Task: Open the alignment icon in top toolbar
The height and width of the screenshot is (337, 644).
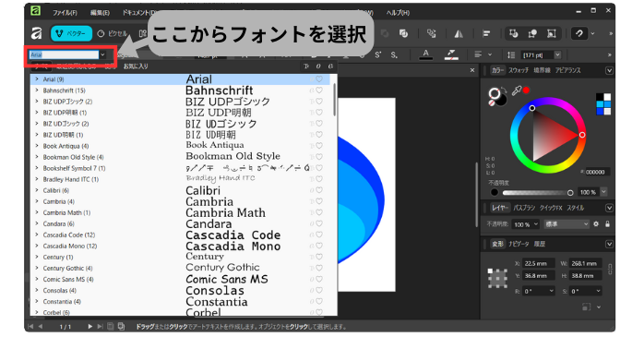Action: tap(487, 33)
